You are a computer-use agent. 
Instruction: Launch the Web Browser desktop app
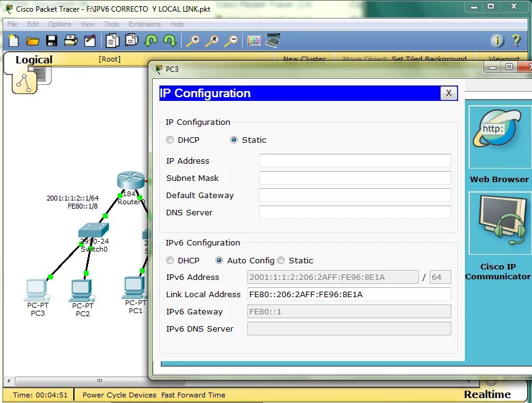coord(499,137)
